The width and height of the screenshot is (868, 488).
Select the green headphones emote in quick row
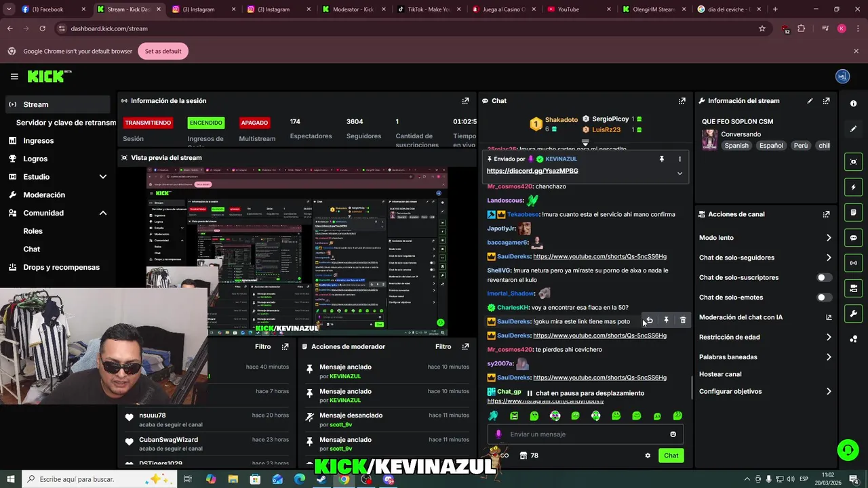(x=595, y=415)
